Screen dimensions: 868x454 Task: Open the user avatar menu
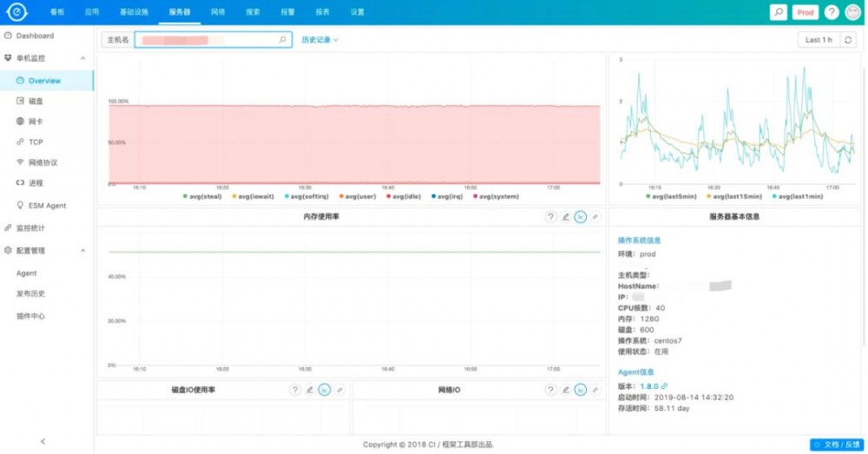[853, 11]
